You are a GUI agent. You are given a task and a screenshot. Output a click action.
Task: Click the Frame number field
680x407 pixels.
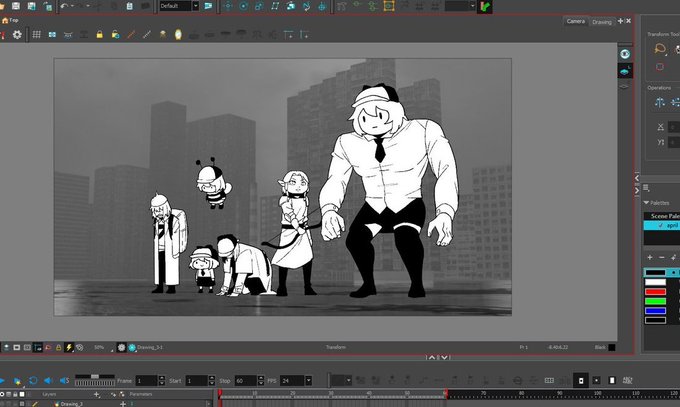pyautogui.click(x=147, y=381)
